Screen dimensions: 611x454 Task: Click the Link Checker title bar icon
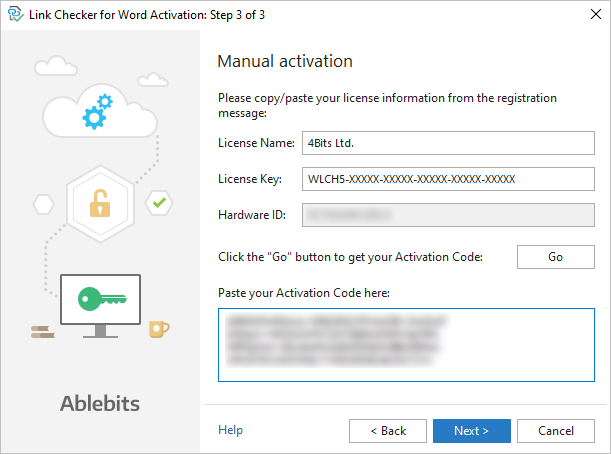coord(16,14)
